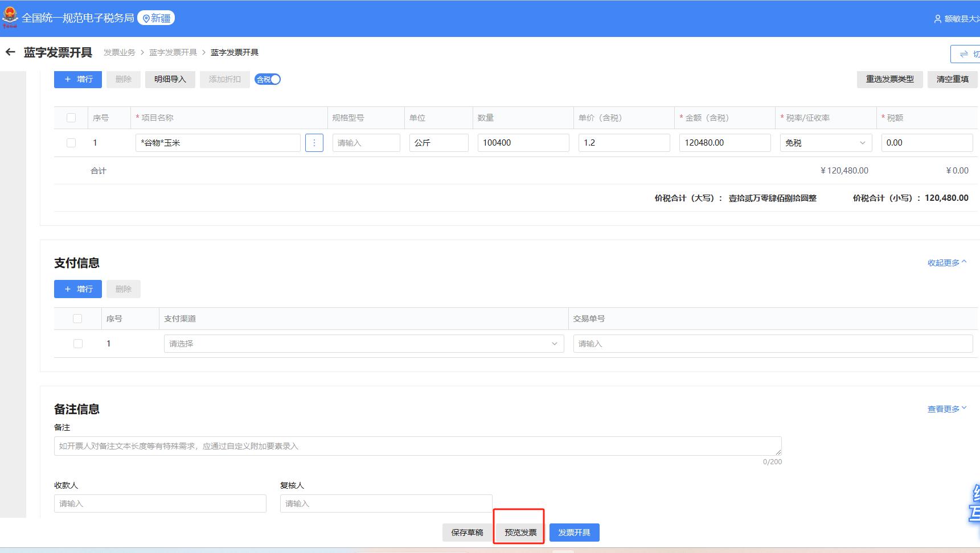Click the blue 发票开具 button
Screen dimensions: 980x553
(x=574, y=533)
